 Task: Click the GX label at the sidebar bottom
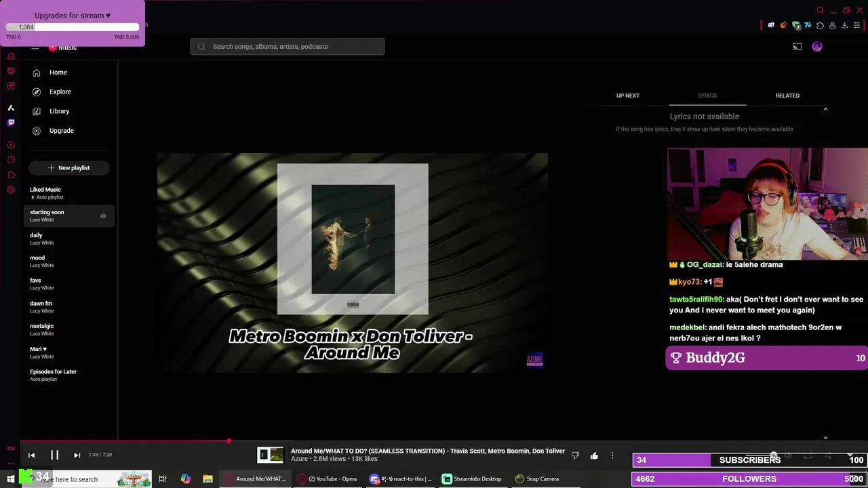[11, 448]
